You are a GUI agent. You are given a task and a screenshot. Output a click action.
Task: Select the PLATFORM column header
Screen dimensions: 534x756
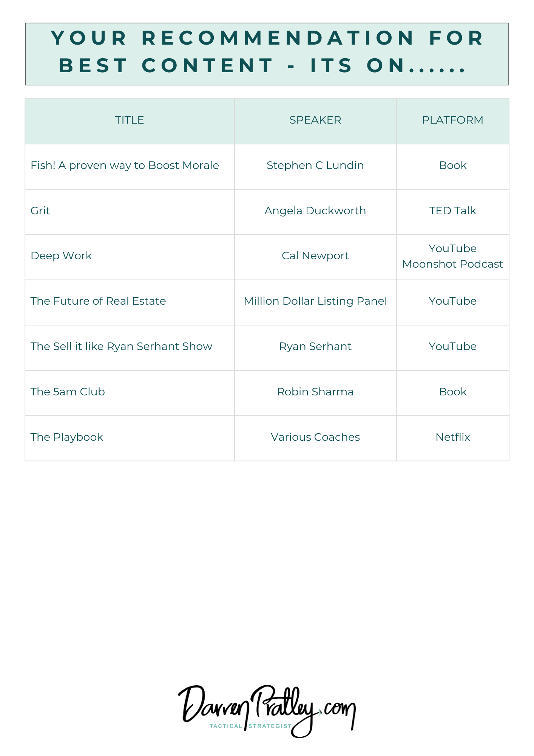(452, 120)
